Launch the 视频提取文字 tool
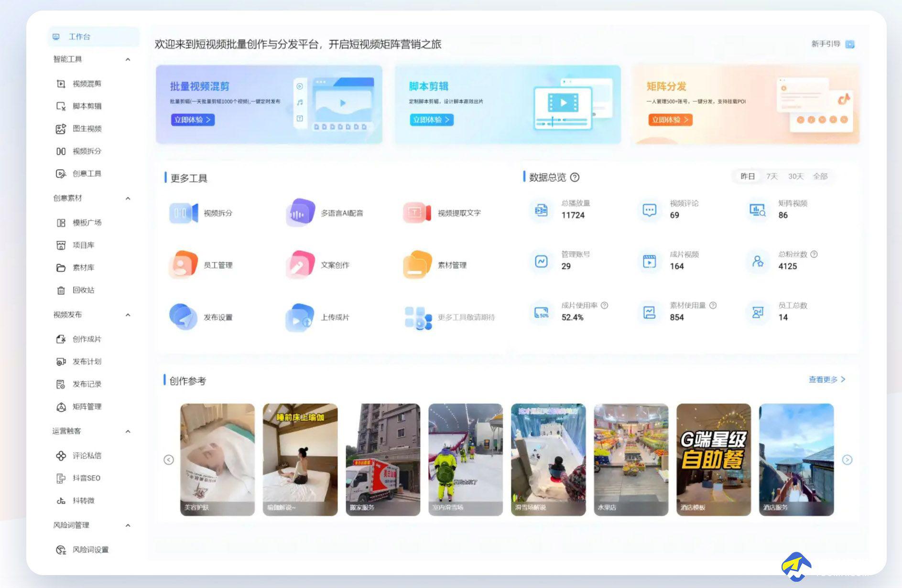This screenshot has height=588, width=902. tap(442, 213)
